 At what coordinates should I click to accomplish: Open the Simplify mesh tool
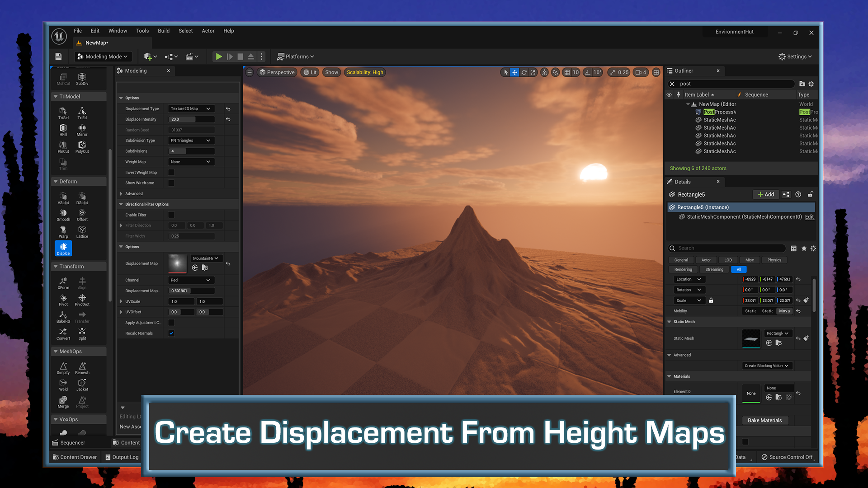click(x=63, y=368)
